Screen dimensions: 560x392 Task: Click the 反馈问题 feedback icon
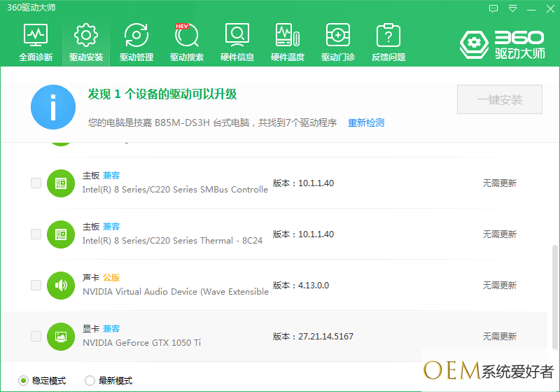pos(388,42)
